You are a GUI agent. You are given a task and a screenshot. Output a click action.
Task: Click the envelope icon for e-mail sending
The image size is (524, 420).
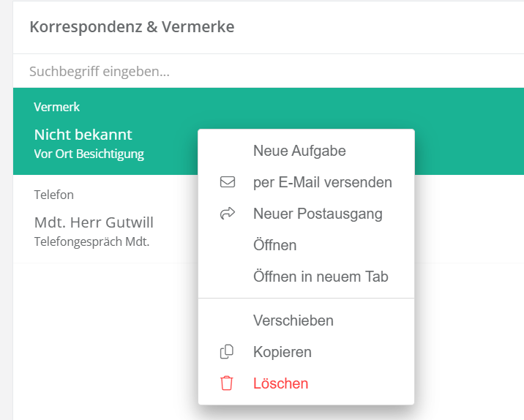coord(227,182)
